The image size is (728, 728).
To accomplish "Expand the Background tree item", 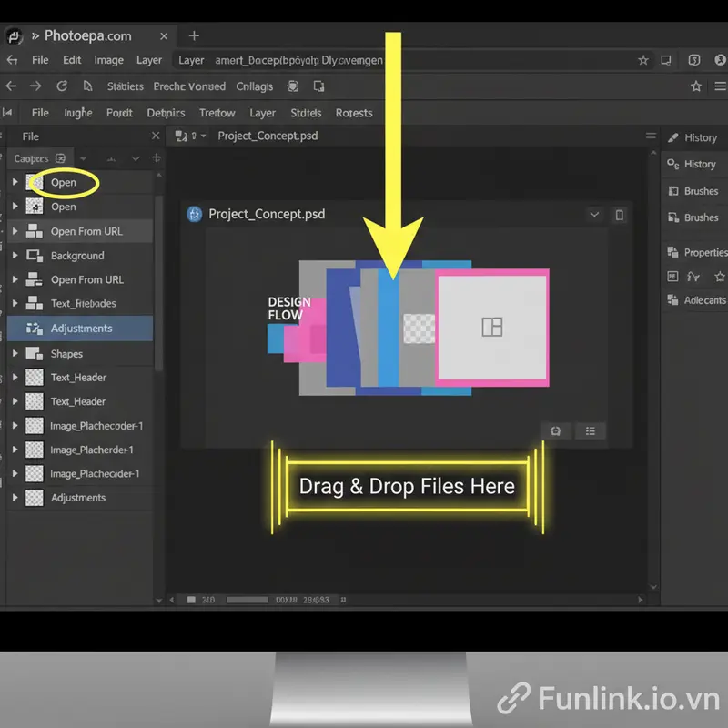I will coord(15,256).
